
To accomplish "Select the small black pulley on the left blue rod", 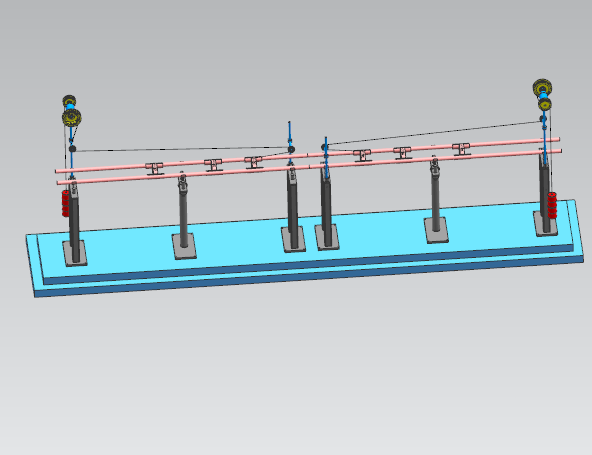I will click(x=72, y=149).
